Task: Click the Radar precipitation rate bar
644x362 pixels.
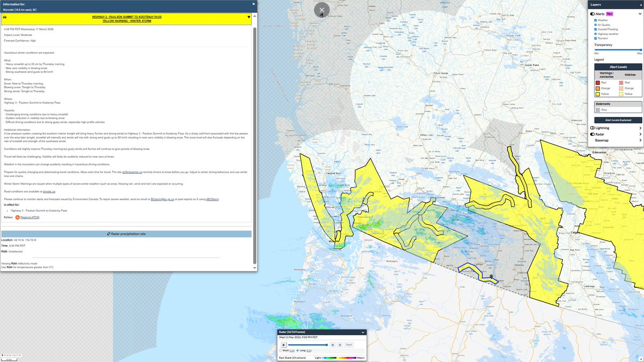Action: pos(126,234)
